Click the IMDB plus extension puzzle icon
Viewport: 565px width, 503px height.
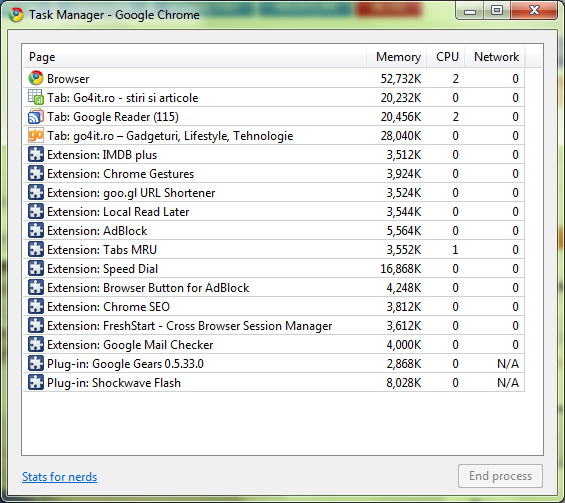[36, 155]
